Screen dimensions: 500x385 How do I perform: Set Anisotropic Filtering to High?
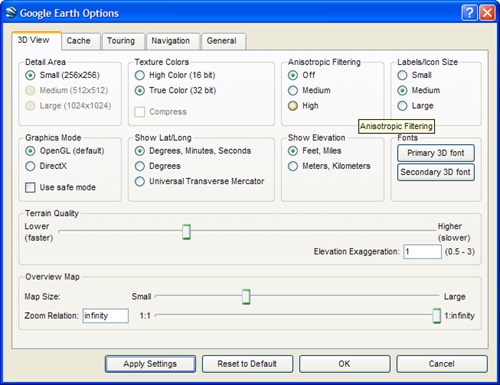pos(303,106)
